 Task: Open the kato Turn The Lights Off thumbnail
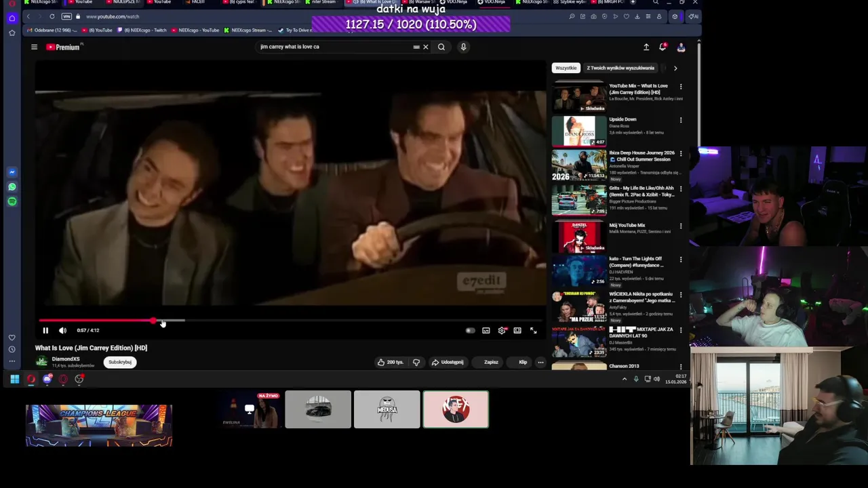(579, 270)
